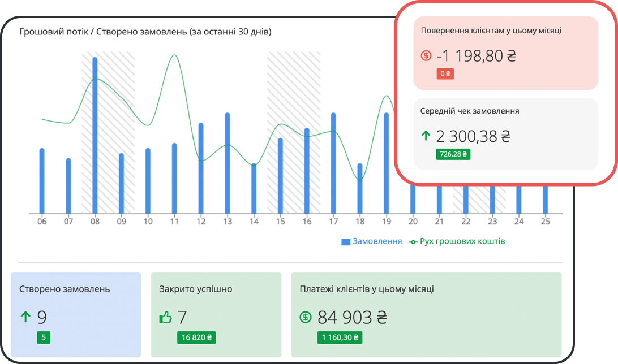This screenshot has height=364, width=618.
Task: Click the blue bar for day 13
Action: 228,163
